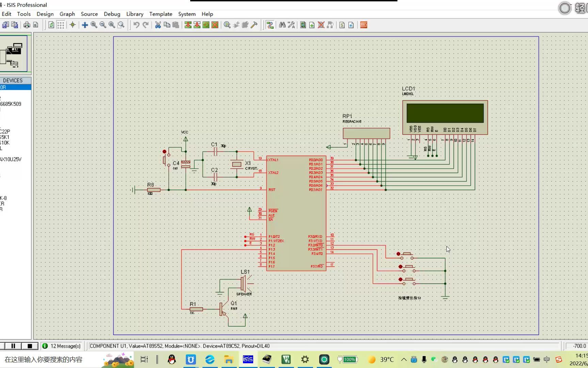The image size is (588, 368).
Task: Open the Cut tool on the toolbar
Action: click(x=157, y=25)
